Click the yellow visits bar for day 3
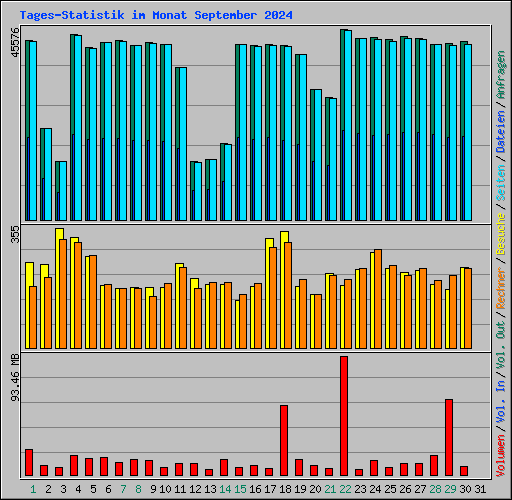The width and height of the screenshot is (512, 500). (x=58, y=289)
